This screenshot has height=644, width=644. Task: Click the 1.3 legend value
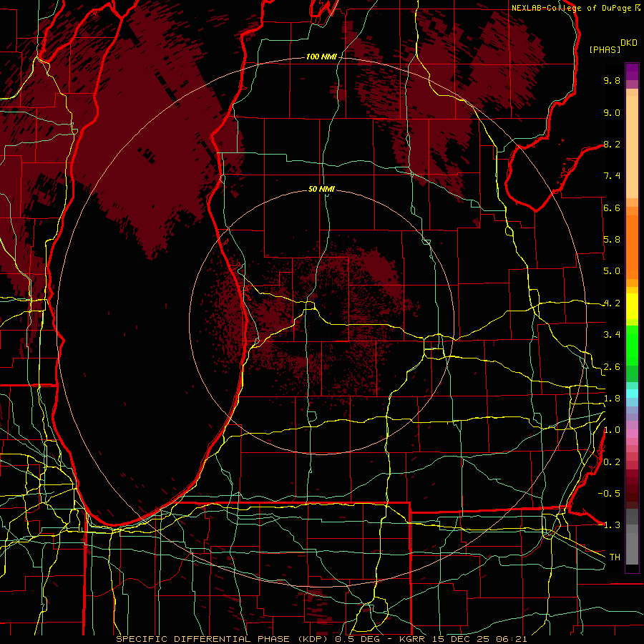612,525
